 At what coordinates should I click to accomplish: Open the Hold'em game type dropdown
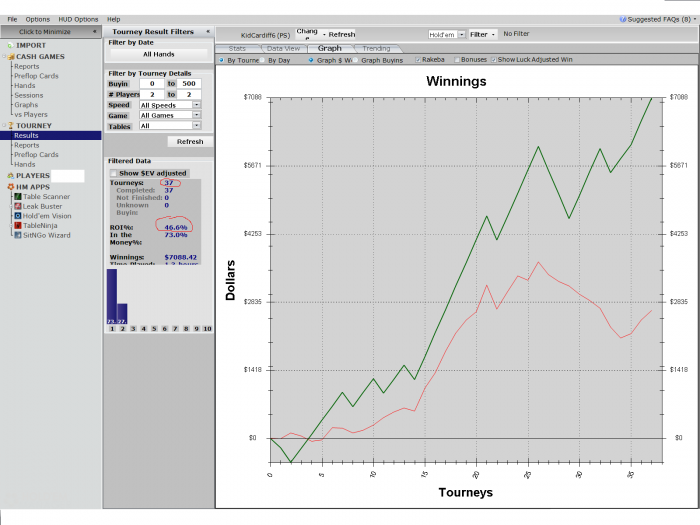pyautogui.click(x=462, y=34)
